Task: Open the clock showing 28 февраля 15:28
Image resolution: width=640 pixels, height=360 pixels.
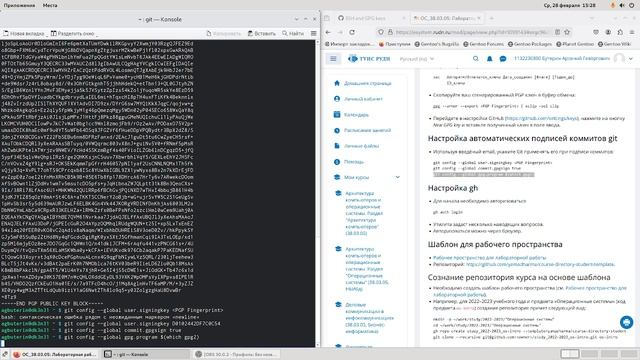Action: pos(569,5)
